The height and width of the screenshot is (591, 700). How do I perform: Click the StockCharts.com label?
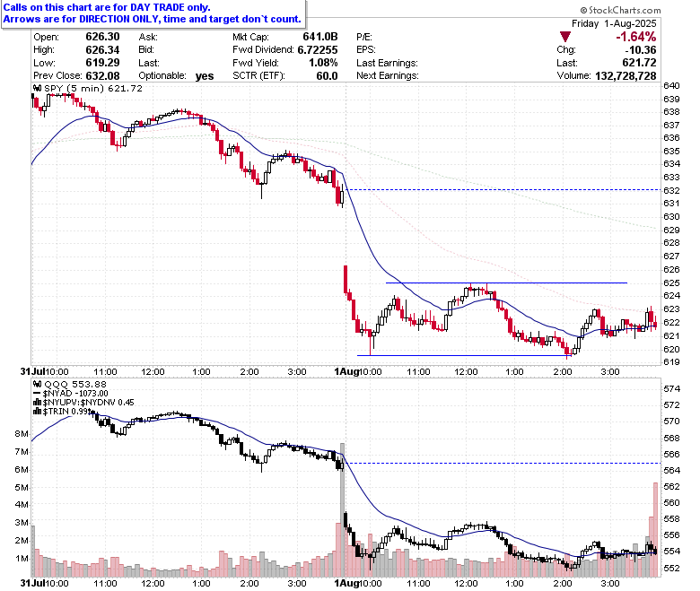click(x=620, y=10)
